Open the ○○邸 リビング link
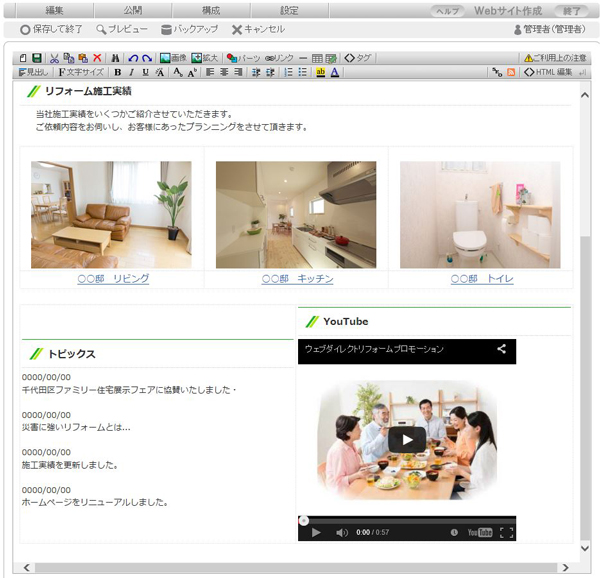 click(x=113, y=279)
